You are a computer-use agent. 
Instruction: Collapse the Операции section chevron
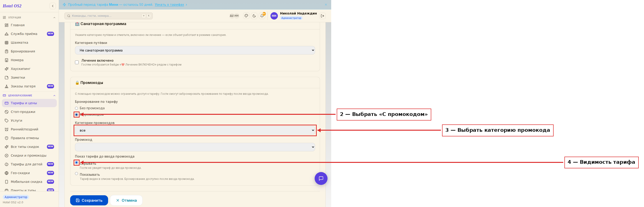point(54,17)
